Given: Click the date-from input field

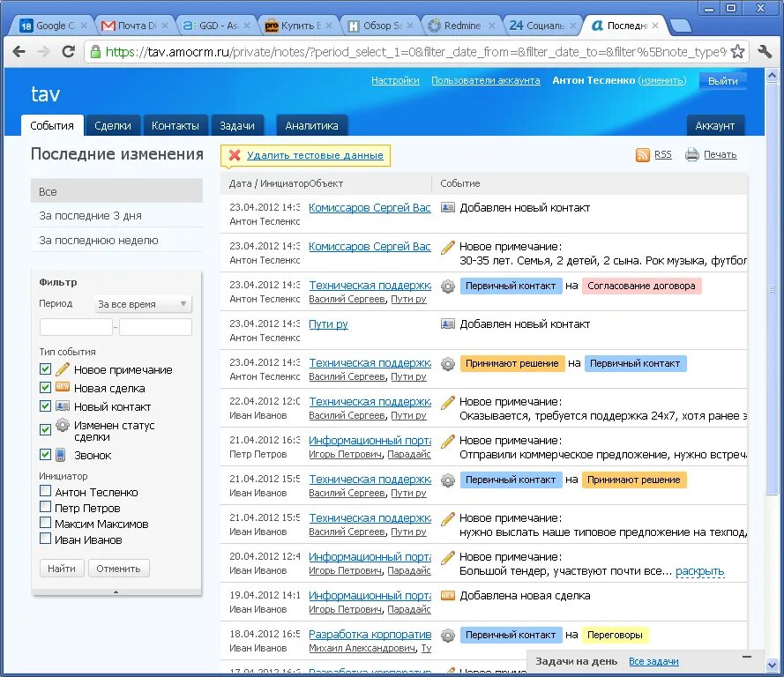Looking at the screenshot, I should pyautogui.click(x=76, y=327).
